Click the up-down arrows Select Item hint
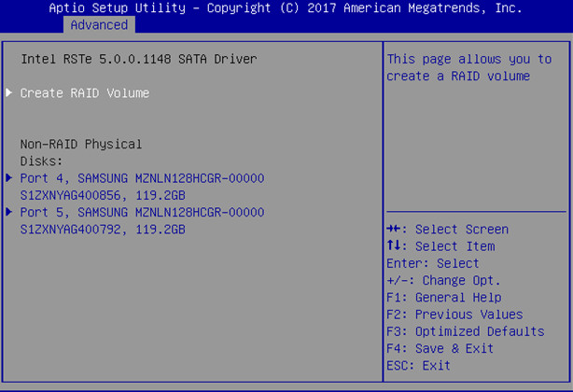Screen dimensions: 573x392 [x=440, y=246]
